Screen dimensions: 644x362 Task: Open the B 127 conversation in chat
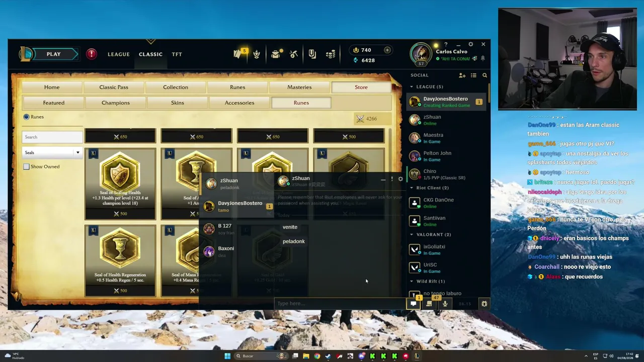pyautogui.click(x=236, y=229)
